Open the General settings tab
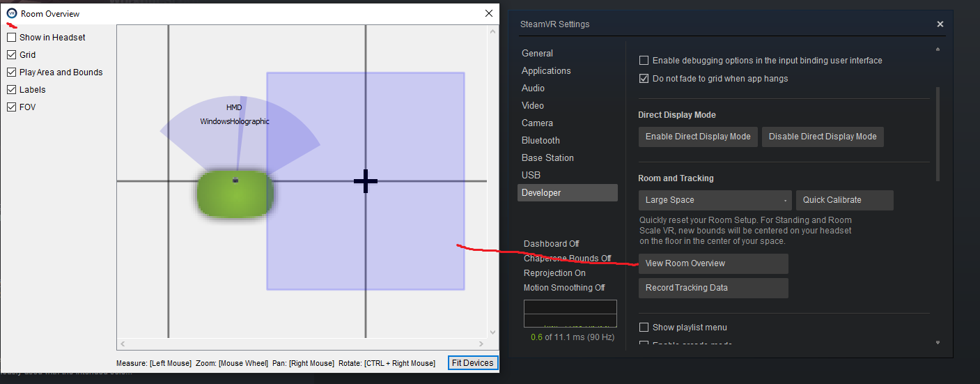Screen dimensions: 980x384 537,53
